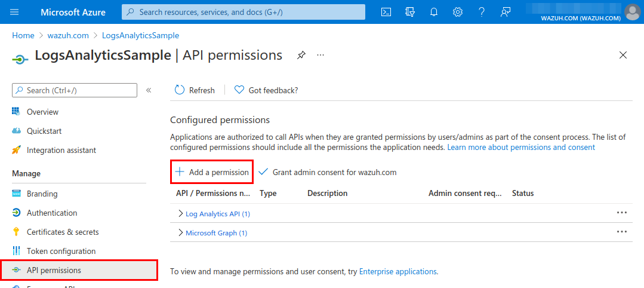Open Learn more about permissions and consent

[521, 147]
